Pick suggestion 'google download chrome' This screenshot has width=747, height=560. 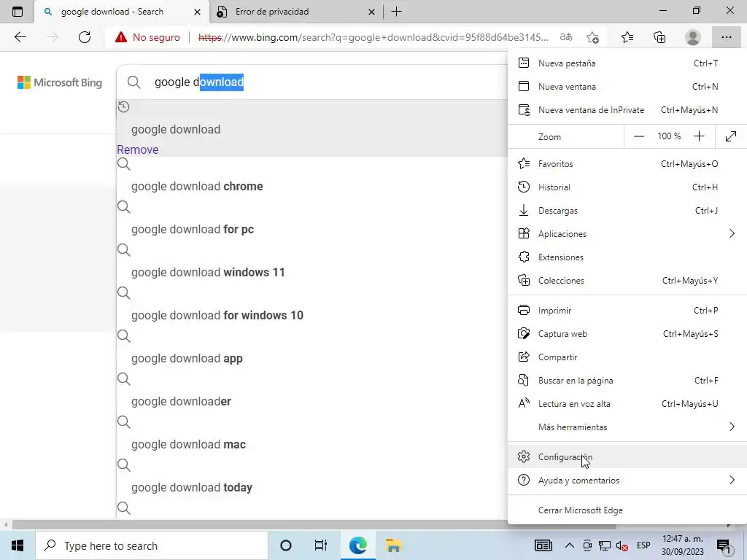(x=197, y=186)
